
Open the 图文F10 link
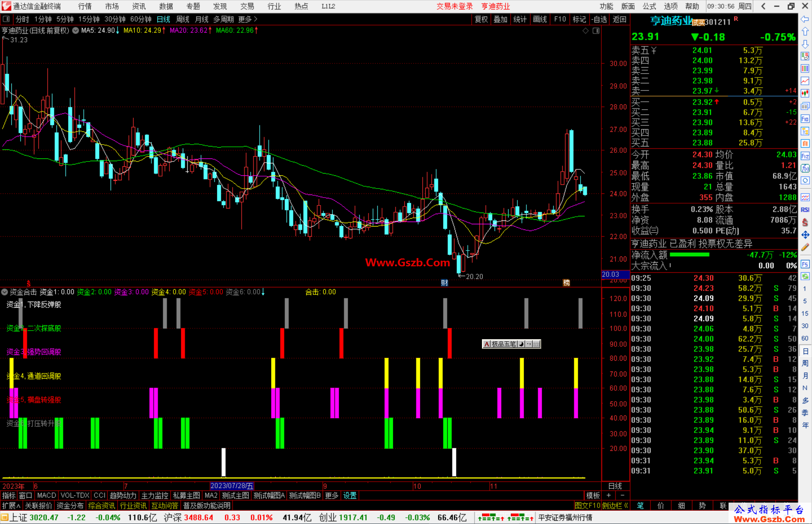tap(588, 506)
